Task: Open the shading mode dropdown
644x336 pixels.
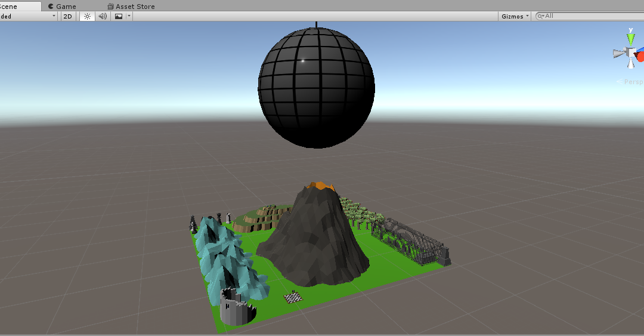Action: click(x=29, y=16)
